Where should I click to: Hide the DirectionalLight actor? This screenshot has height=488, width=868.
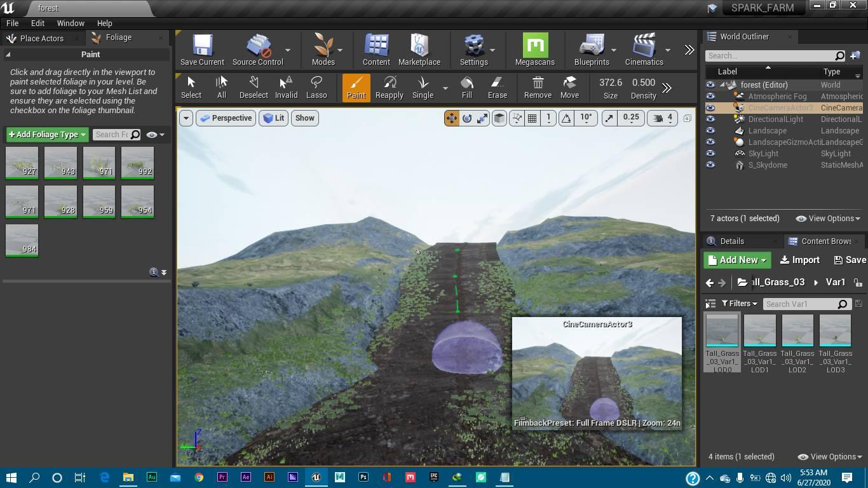tap(710, 119)
